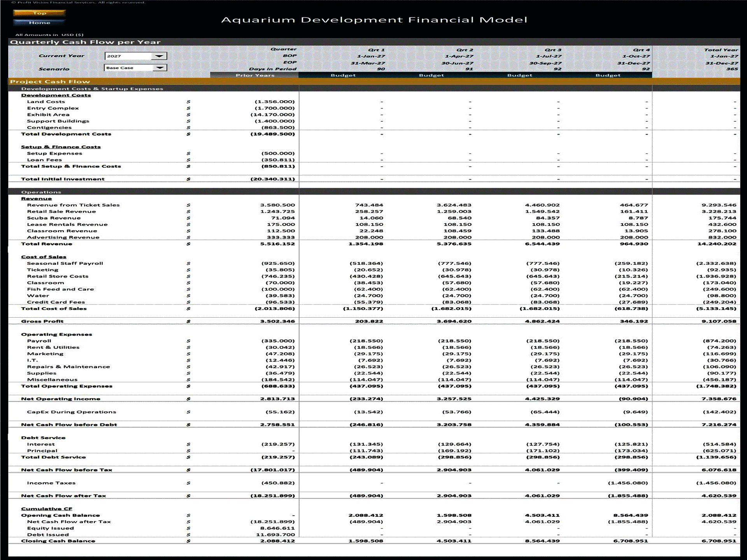The width and height of the screenshot is (747, 560).
Task: Click the Rent & Utilities label
Action: 53,347
